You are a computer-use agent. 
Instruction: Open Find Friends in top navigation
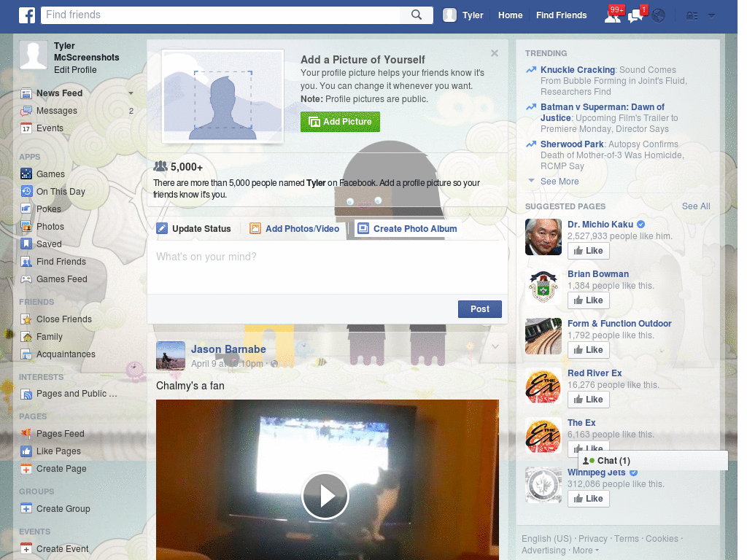(561, 15)
